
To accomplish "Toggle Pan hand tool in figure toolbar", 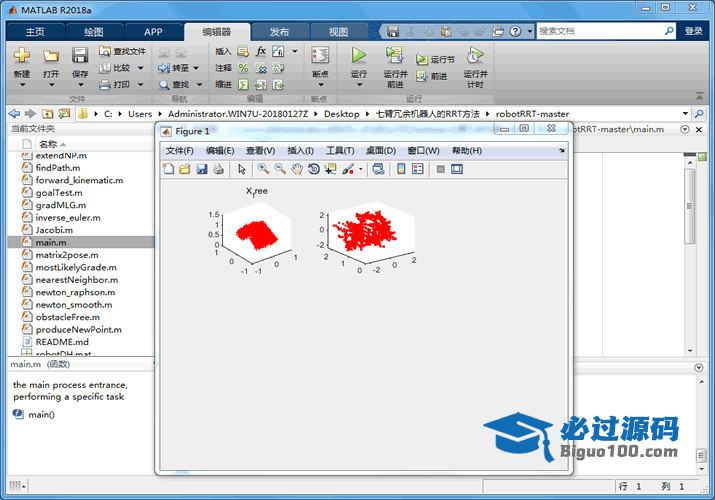I will tap(297, 169).
